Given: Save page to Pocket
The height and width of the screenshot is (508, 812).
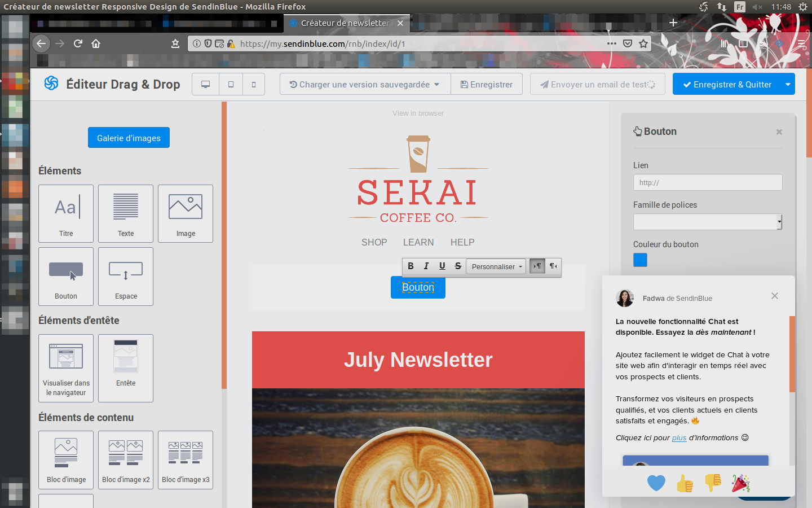Looking at the screenshot, I should tap(628, 43).
